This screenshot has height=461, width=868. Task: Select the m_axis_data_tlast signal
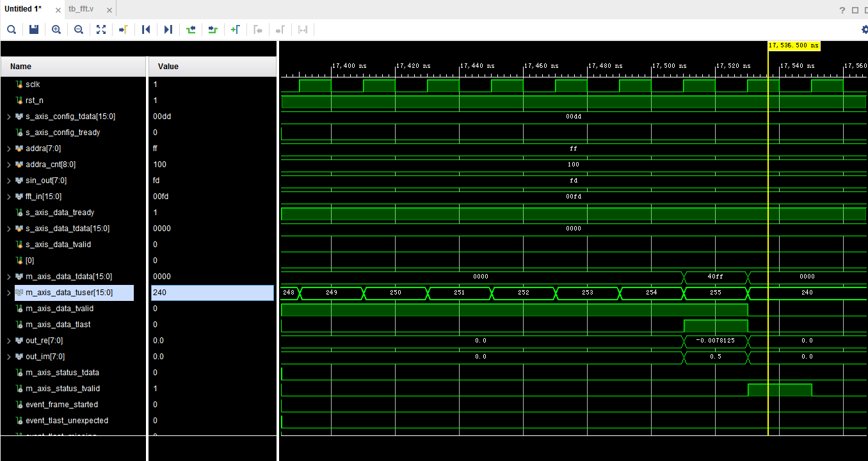tap(58, 325)
